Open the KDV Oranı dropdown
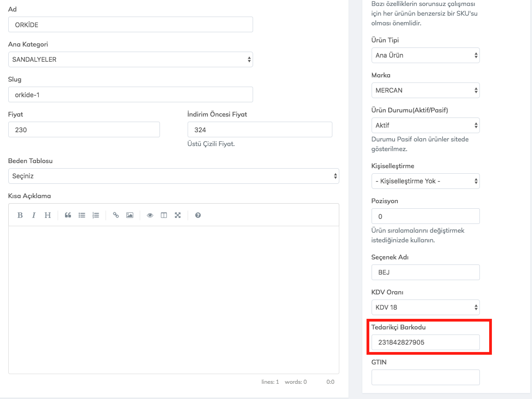Image resolution: width=532 pixels, height=399 pixels. pos(425,307)
